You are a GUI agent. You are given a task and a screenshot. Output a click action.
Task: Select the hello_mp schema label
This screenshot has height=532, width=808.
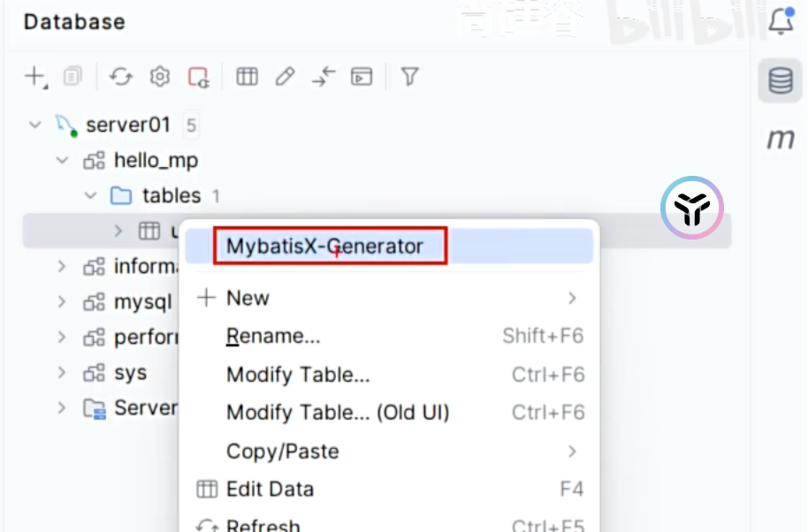coord(156,160)
